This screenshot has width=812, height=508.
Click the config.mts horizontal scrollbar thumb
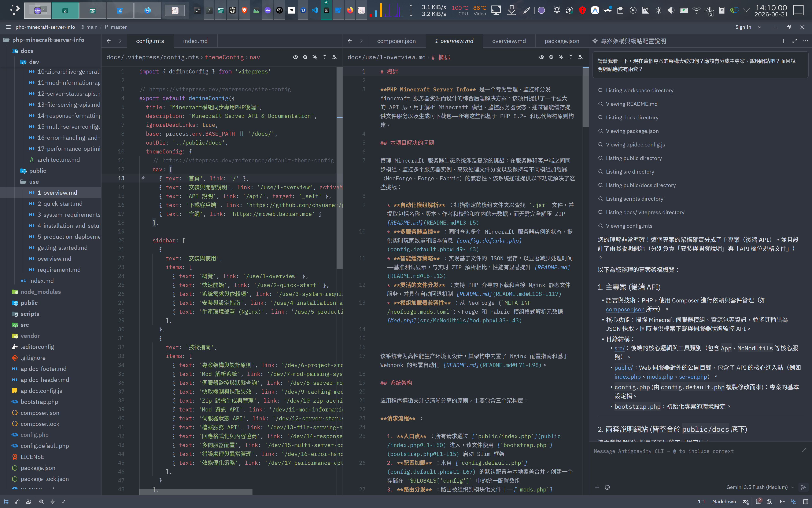point(196,492)
